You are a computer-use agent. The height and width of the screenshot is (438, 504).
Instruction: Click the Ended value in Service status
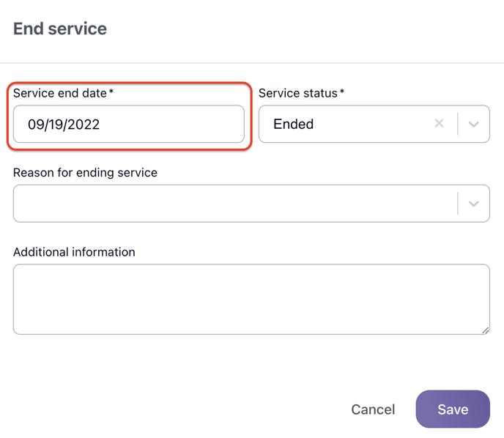point(294,125)
